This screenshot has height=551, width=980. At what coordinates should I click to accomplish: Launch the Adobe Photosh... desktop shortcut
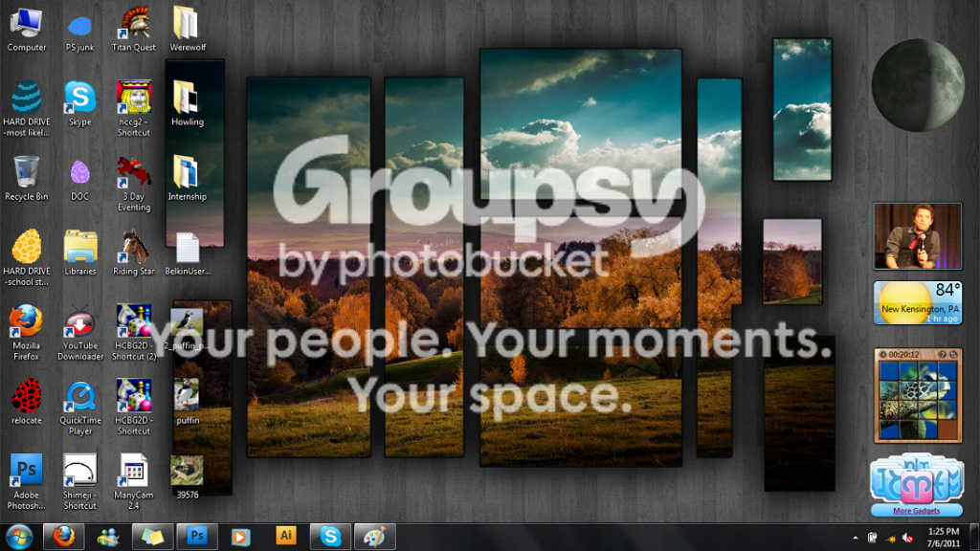(x=26, y=482)
